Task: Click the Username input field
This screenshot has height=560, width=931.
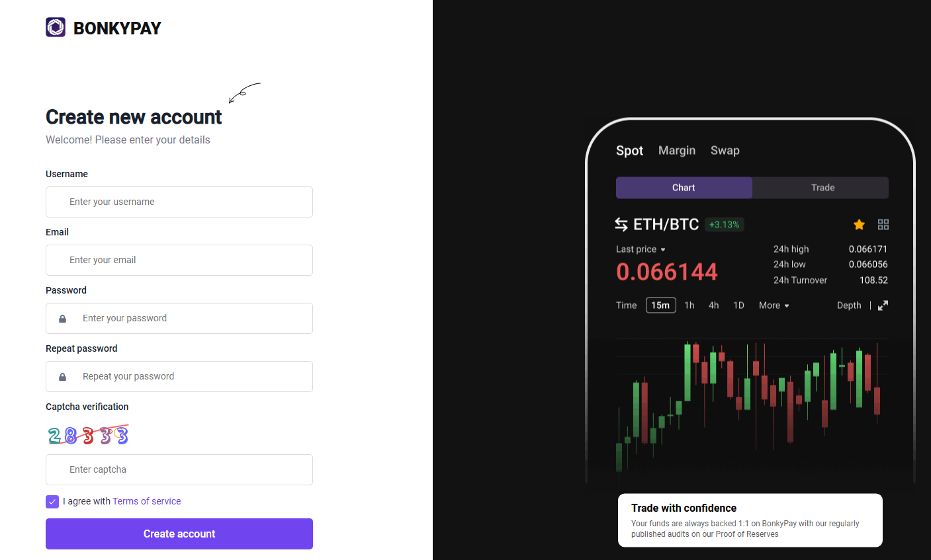Action: pos(179,202)
